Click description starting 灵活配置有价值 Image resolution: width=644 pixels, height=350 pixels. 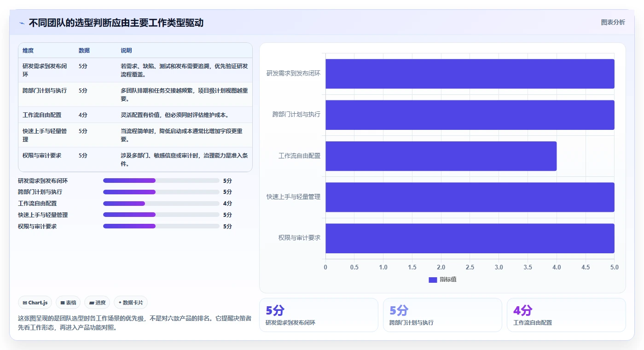175,115
